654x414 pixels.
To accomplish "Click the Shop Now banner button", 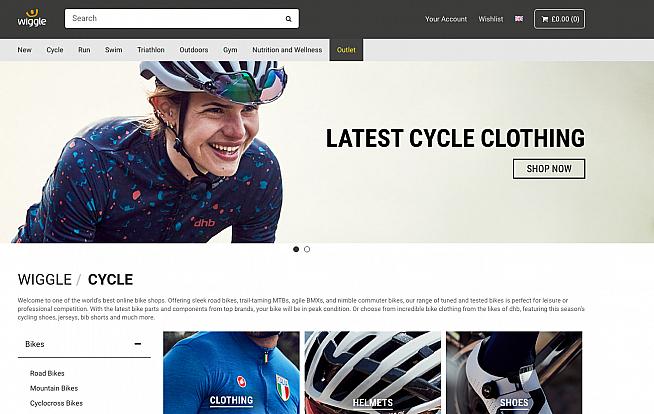I will point(549,169).
